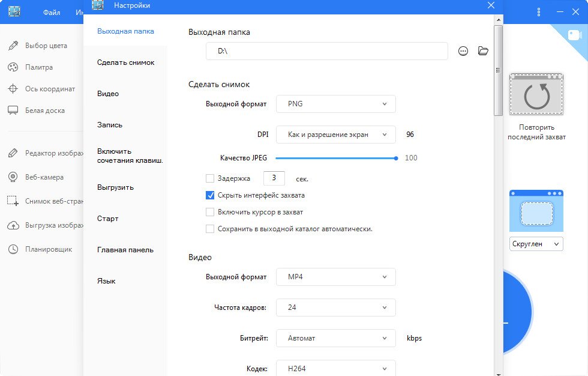
Task: Open the Скруглен shape dropdown
Action: pos(536,244)
